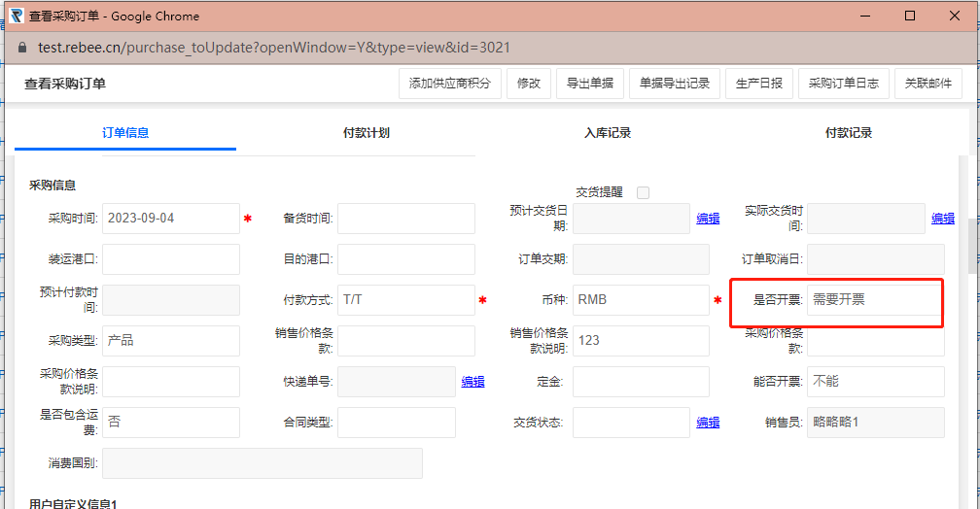980x509 pixels.
Task: Open the 能否开票 不能 field
Action: click(876, 382)
